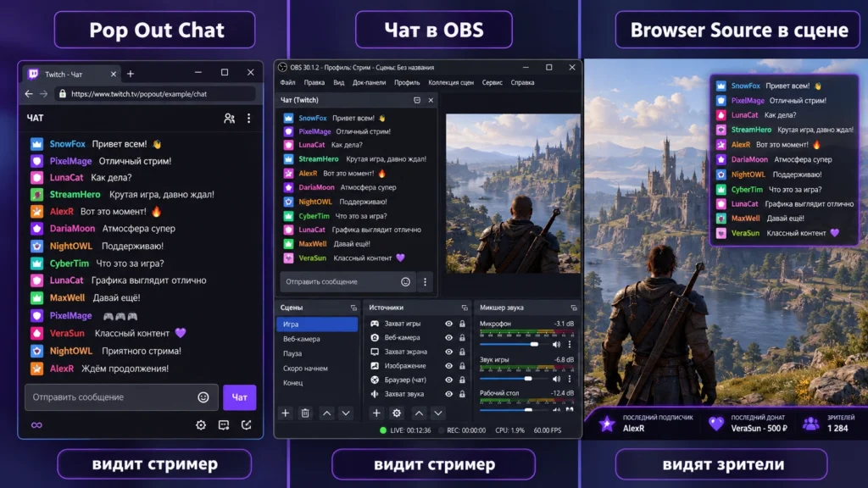Toggle lock on Захват игры source
868x488 pixels.
tap(462, 324)
